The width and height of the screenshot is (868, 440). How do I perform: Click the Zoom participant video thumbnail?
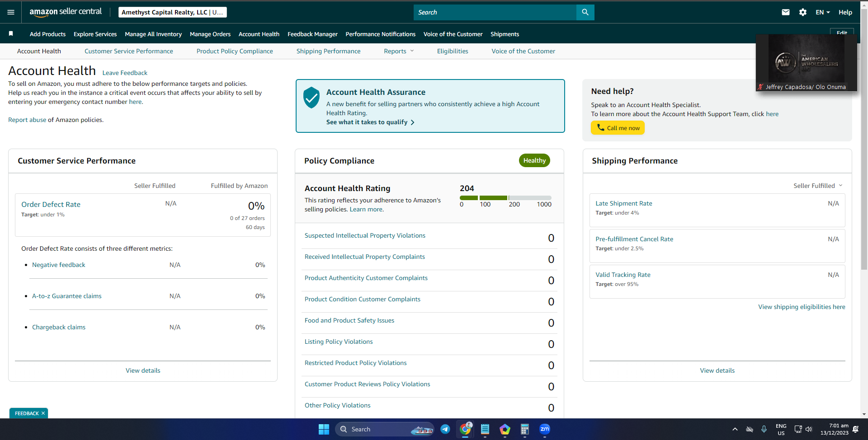click(x=807, y=62)
